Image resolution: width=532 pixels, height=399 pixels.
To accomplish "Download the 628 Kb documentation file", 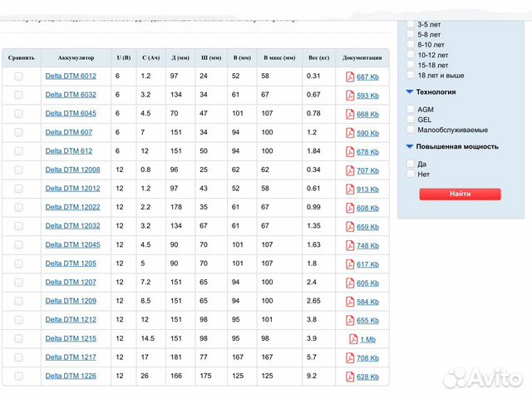I will coord(367,377).
